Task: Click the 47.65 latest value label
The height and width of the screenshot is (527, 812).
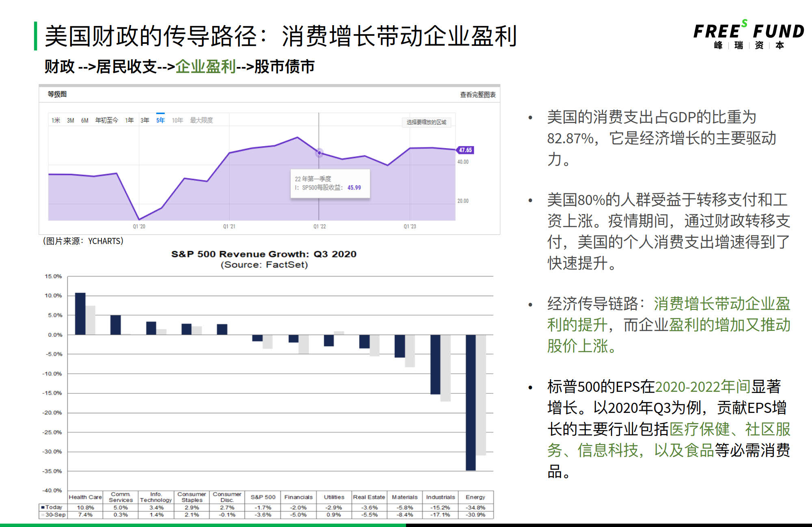Action: pyautogui.click(x=465, y=150)
